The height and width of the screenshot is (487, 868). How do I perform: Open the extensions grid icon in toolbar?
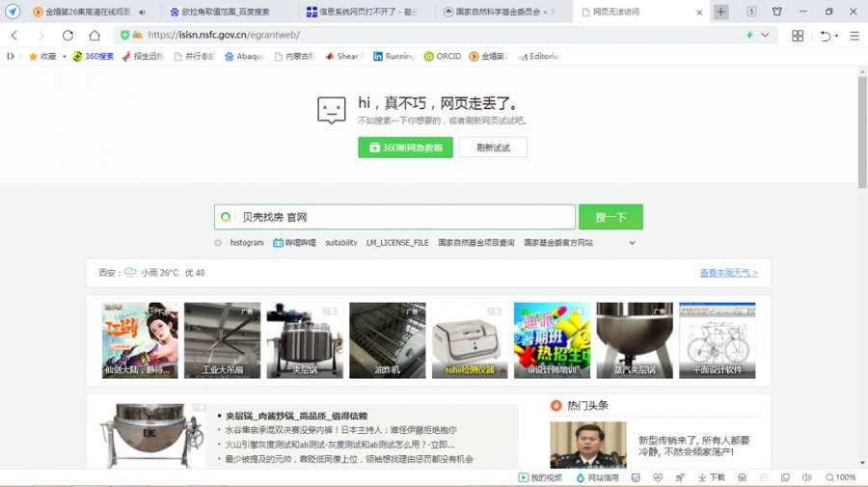coord(798,35)
